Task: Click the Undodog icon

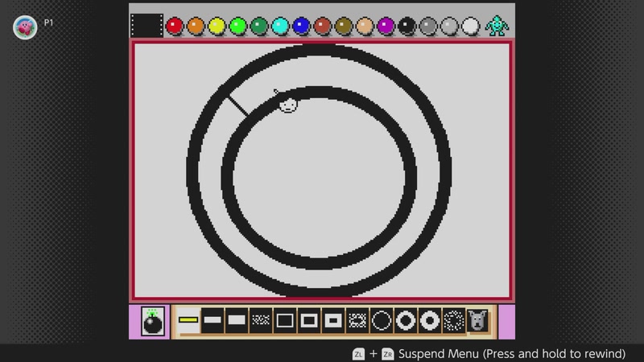Action: click(x=477, y=320)
